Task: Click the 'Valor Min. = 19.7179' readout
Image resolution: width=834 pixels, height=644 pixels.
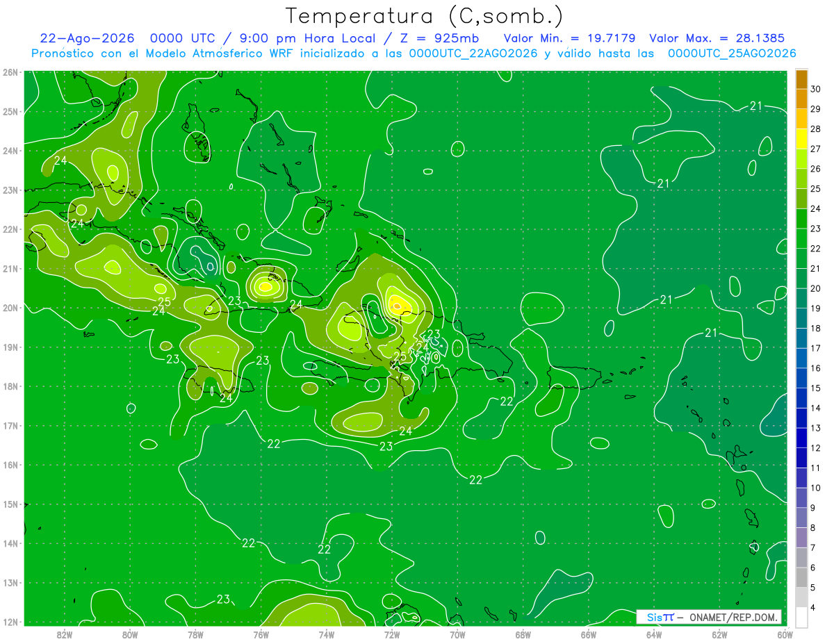Action: [x=569, y=38]
